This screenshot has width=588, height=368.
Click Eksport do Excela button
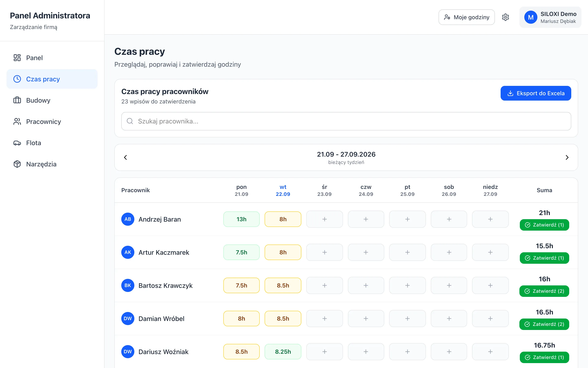(x=536, y=93)
